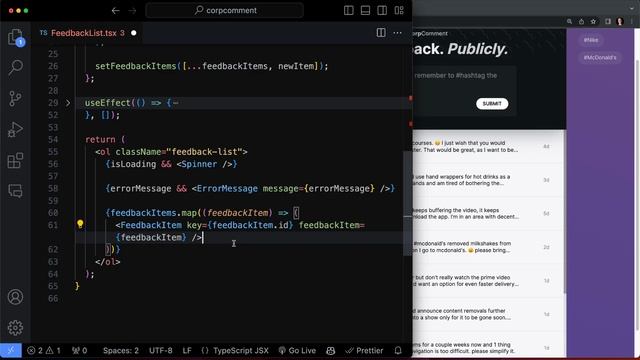
Task: Open Chrome side panel icon
Action: [608, 22]
